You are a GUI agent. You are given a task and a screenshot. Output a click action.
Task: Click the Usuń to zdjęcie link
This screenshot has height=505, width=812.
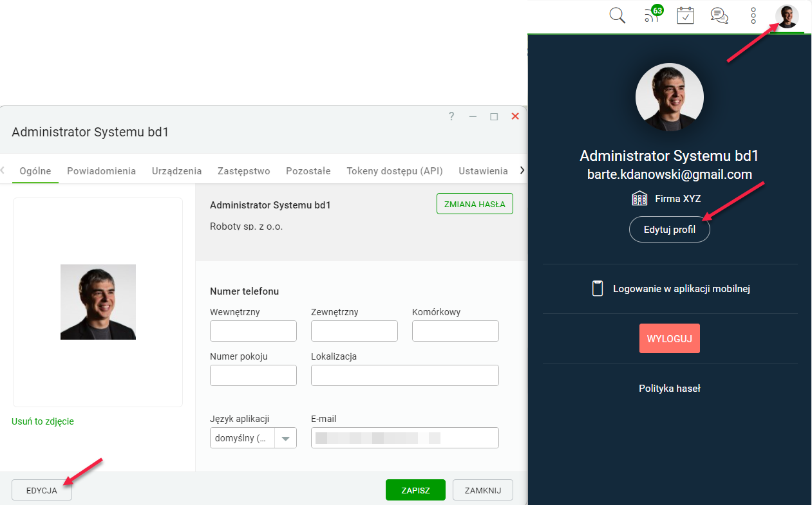(43, 421)
